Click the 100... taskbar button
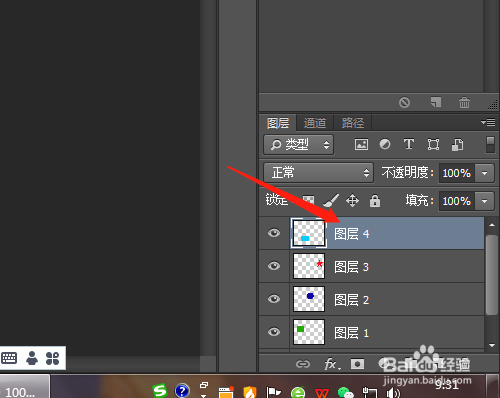Screen dimensions: 500x398 click(25, 387)
